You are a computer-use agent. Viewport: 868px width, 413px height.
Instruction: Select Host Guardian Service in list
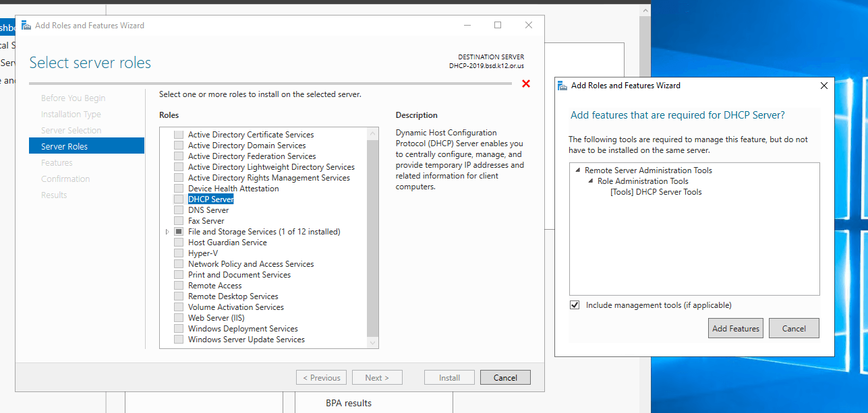[x=227, y=243]
